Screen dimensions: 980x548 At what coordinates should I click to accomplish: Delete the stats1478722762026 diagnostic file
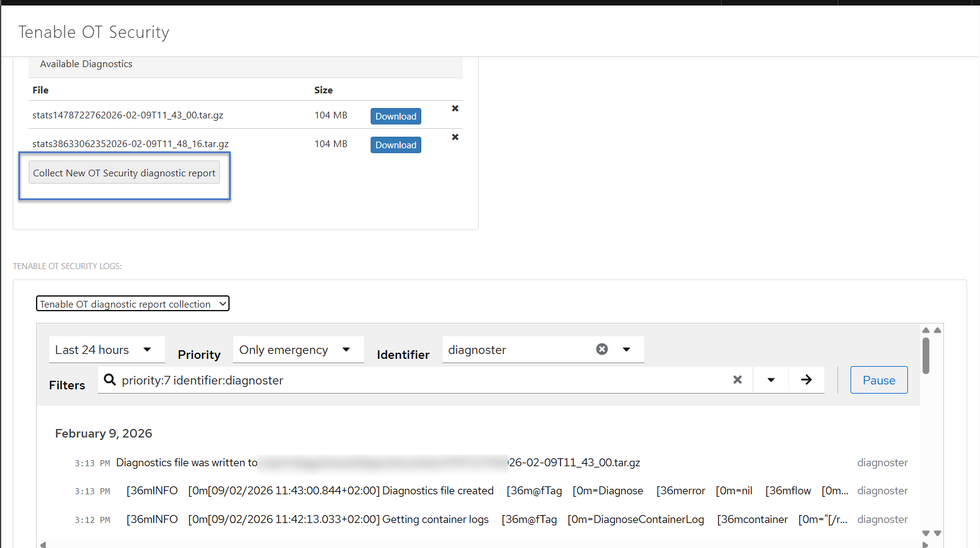pyautogui.click(x=455, y=109)
